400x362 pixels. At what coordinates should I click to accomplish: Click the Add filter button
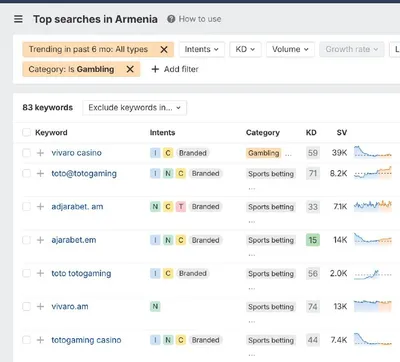(175, 69)
